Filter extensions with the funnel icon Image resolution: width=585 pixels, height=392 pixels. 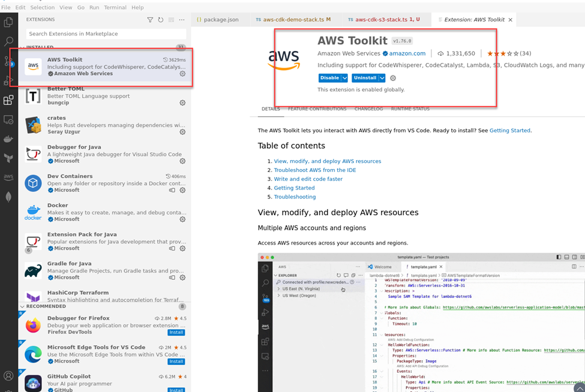pos(150,20)
